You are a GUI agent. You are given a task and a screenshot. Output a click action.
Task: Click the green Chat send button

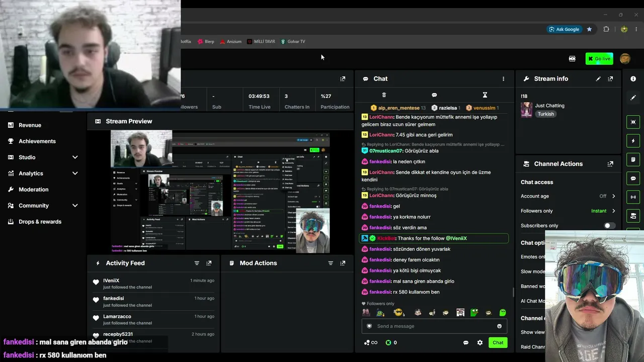tap(498, 343)
